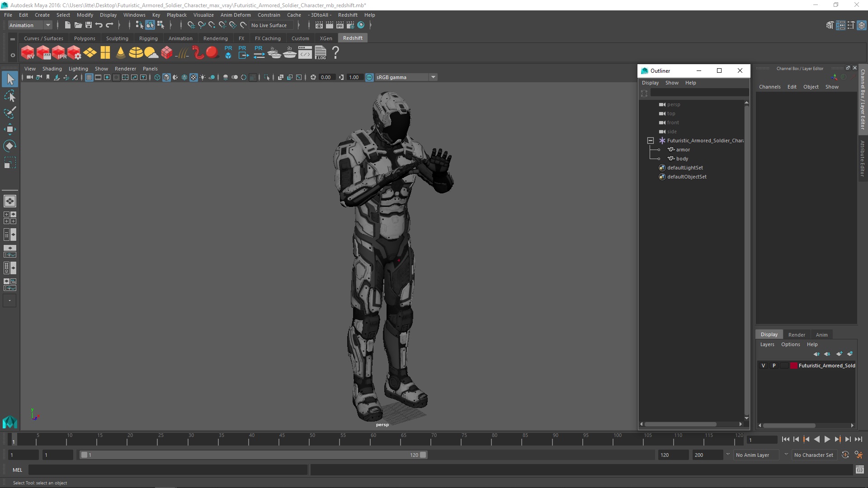The height and width of the screenshot is (488, 868).
Task: Click the Redshift proxy export icon
Action: [243, 52]
